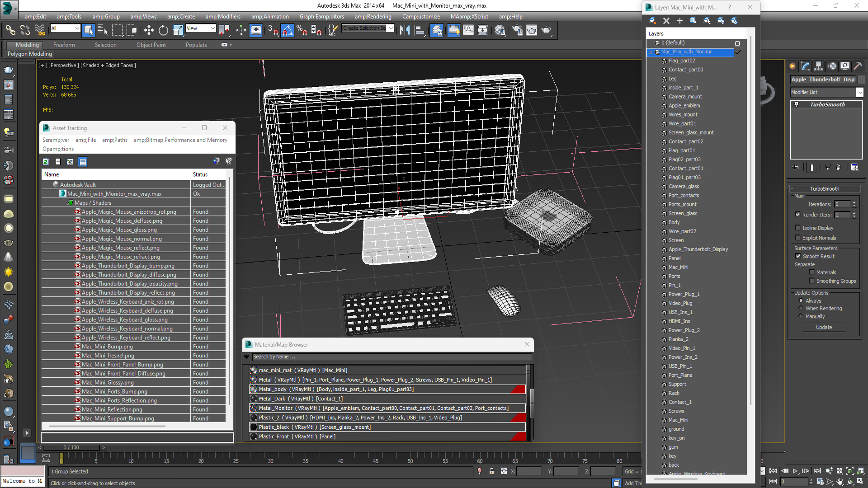
Task: Open the reference coordinate View dropdown
Action: pyautogui.click(x=212, y=28)
